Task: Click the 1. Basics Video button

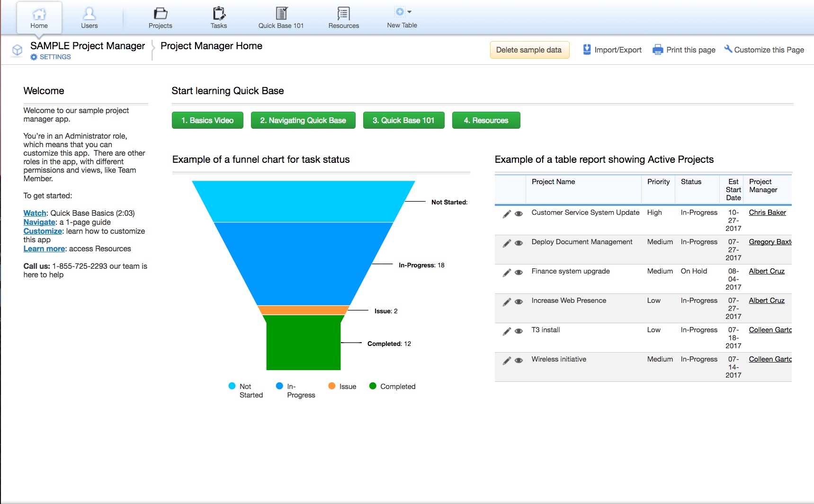Action: [207, 120]
